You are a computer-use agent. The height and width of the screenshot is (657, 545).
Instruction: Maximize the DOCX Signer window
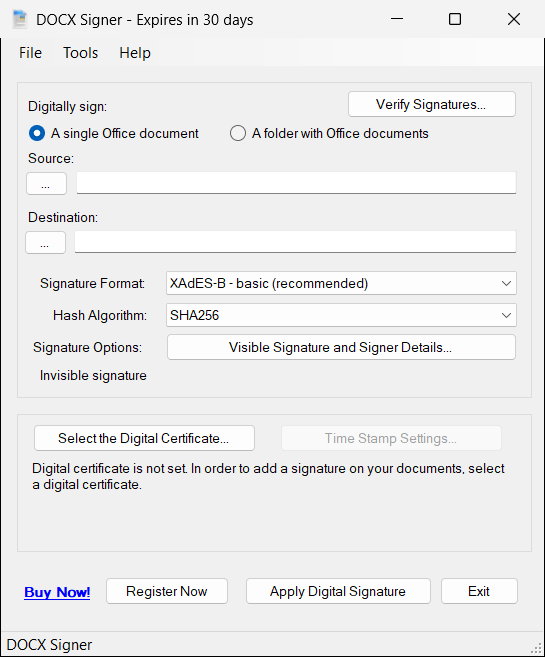tap(455, 19)
